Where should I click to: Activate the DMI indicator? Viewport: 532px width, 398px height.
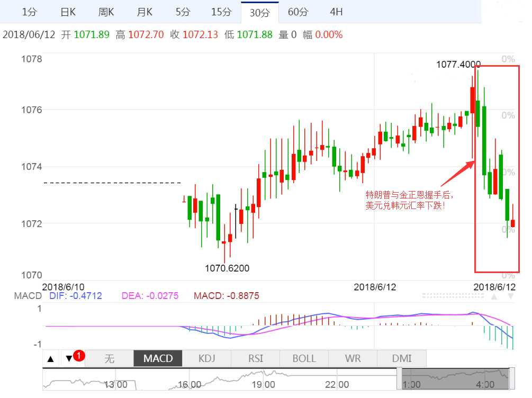(401, 358)
